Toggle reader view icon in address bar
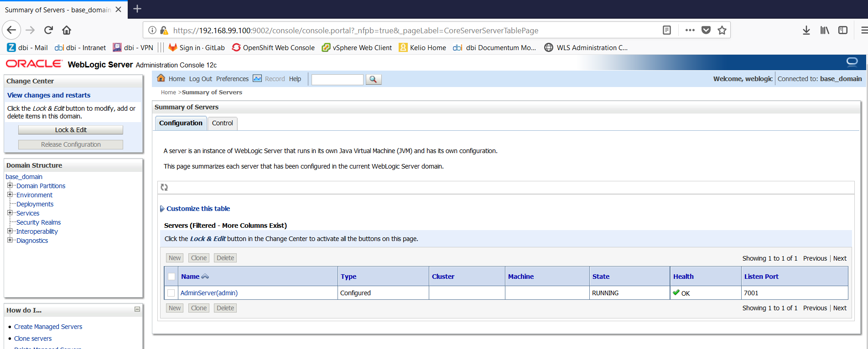Screen dimensions: 868x349 tap(667, 30)
